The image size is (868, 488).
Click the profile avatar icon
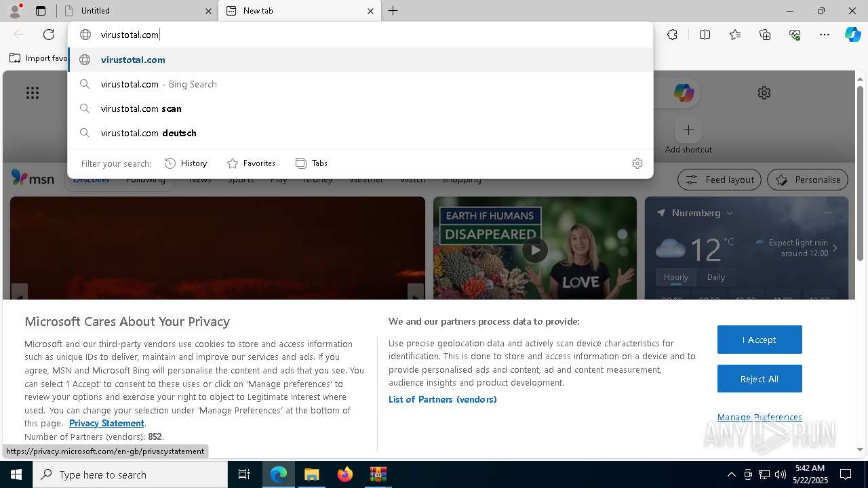point(15,11)
